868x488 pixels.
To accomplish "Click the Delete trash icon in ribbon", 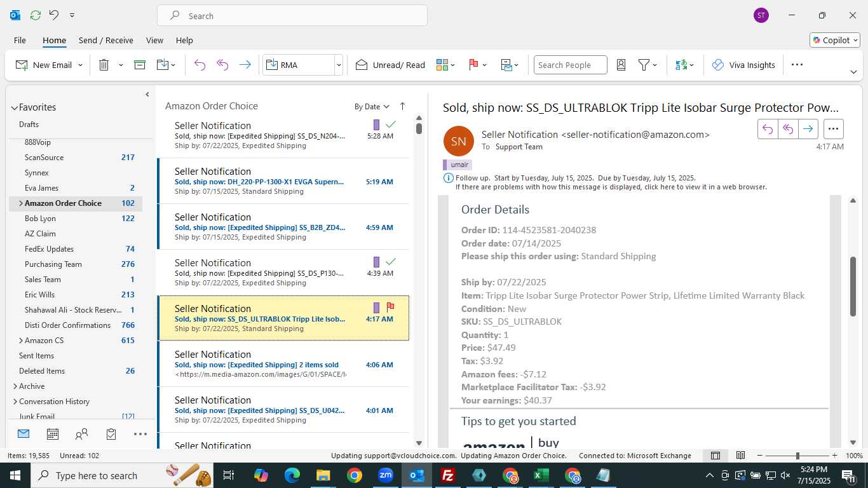I will [104, 65].
